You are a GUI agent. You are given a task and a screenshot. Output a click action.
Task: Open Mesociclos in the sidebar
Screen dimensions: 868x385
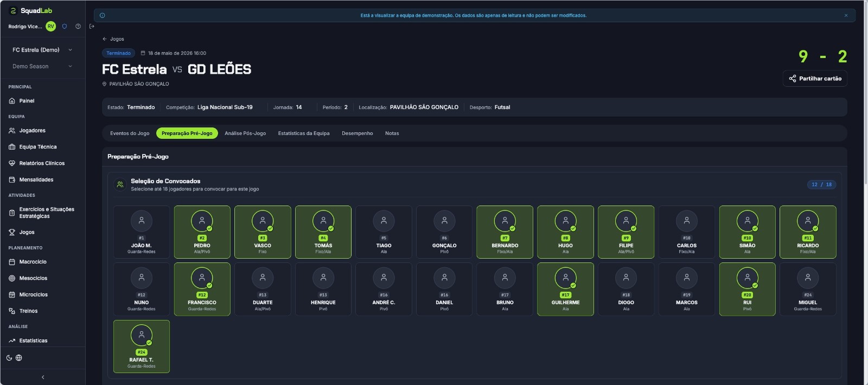42,278
